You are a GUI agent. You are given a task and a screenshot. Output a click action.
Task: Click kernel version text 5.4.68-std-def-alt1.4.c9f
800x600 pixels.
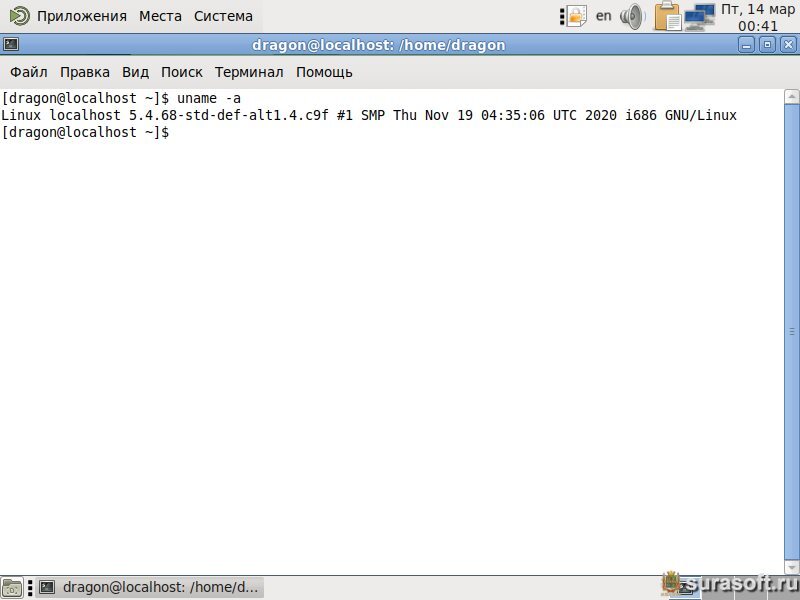coord(229,115)
